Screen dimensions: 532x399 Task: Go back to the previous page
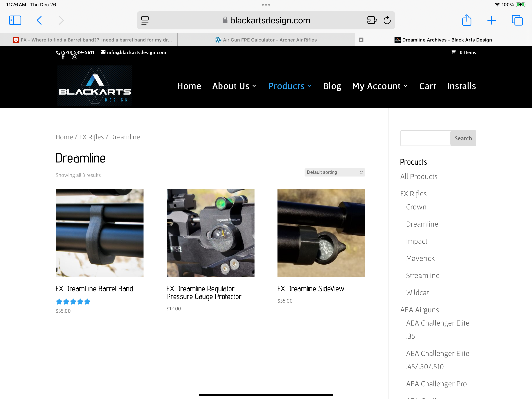coord(39,20)
